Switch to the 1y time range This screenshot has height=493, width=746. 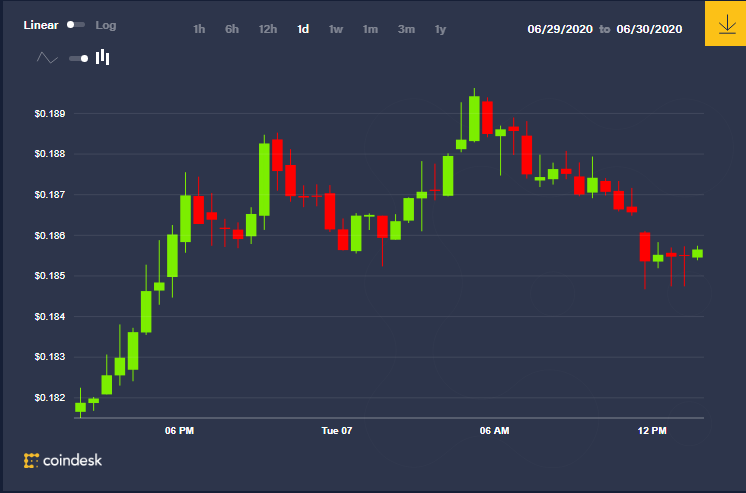[441, 29]
